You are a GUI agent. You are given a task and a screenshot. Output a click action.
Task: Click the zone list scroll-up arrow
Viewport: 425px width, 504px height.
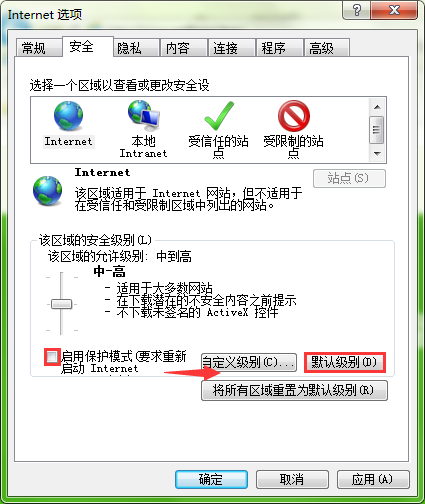377,107
